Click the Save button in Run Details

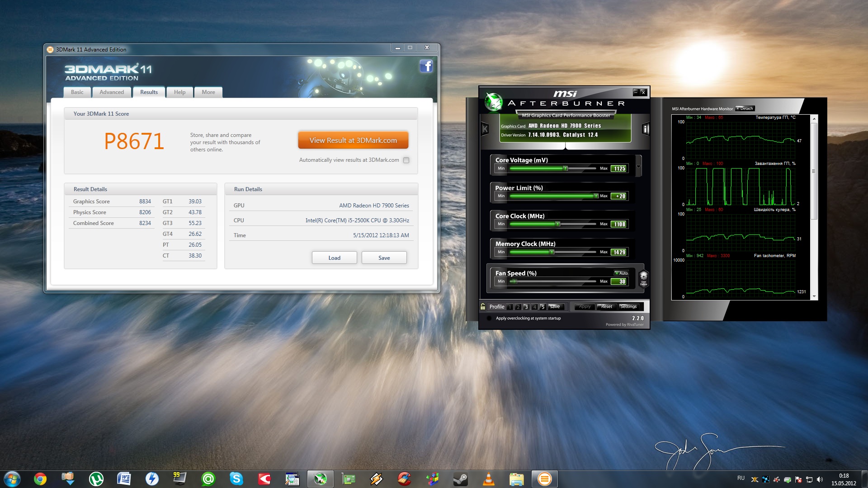[384, 258]
